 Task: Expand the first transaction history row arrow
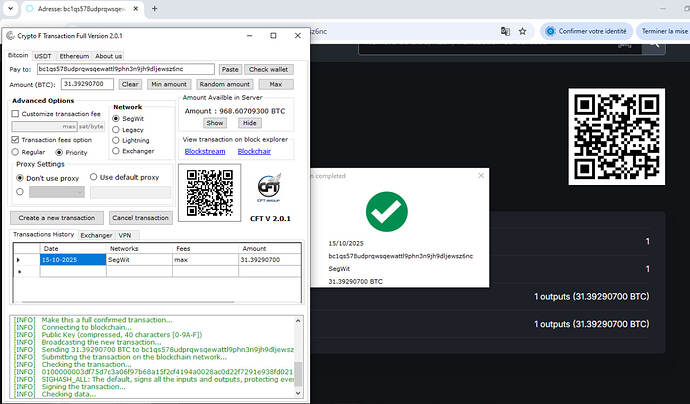point(19,260)
